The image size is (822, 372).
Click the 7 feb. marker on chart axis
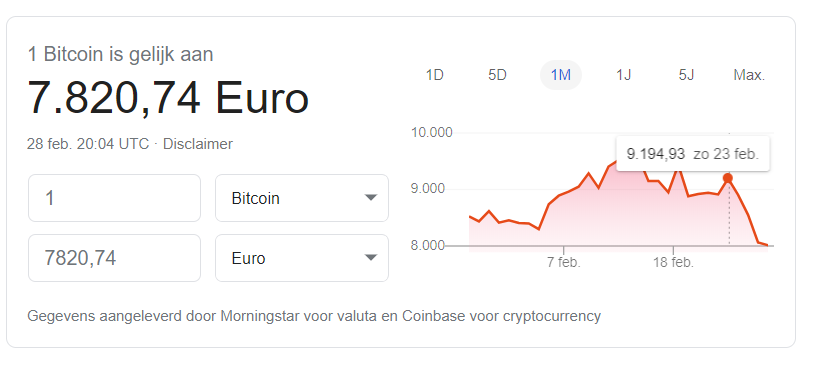(x=564, y=262)
